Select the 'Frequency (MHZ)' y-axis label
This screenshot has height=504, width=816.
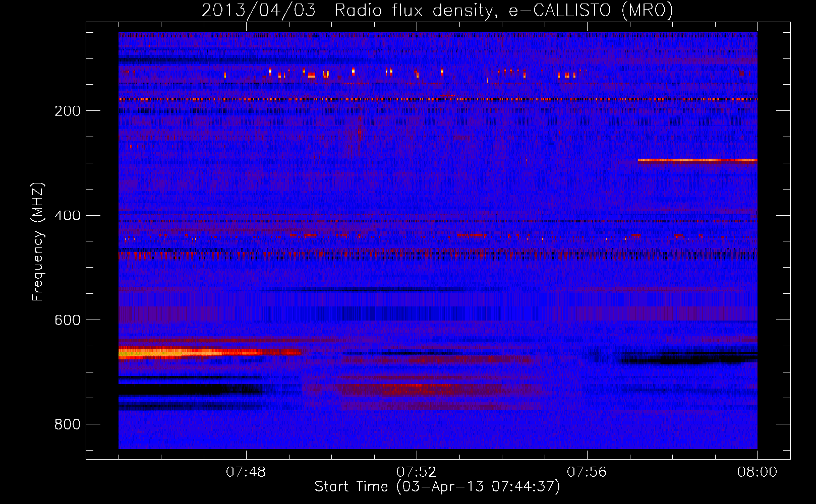[x=38, y=241]
